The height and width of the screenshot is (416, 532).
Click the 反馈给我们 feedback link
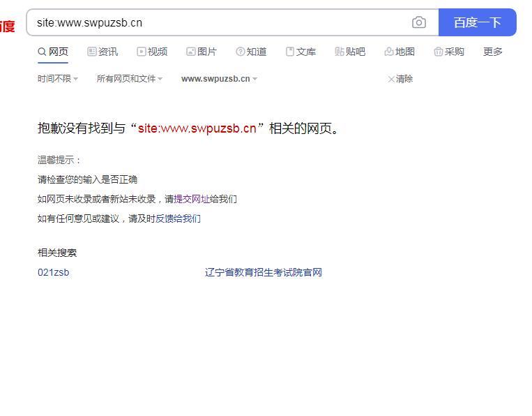point(178,218)
